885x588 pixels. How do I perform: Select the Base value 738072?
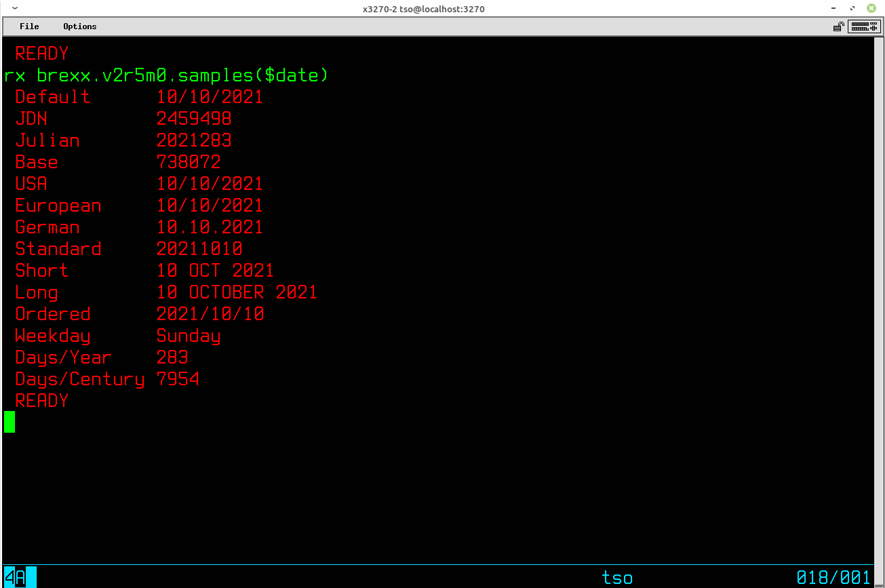(189, 161)
